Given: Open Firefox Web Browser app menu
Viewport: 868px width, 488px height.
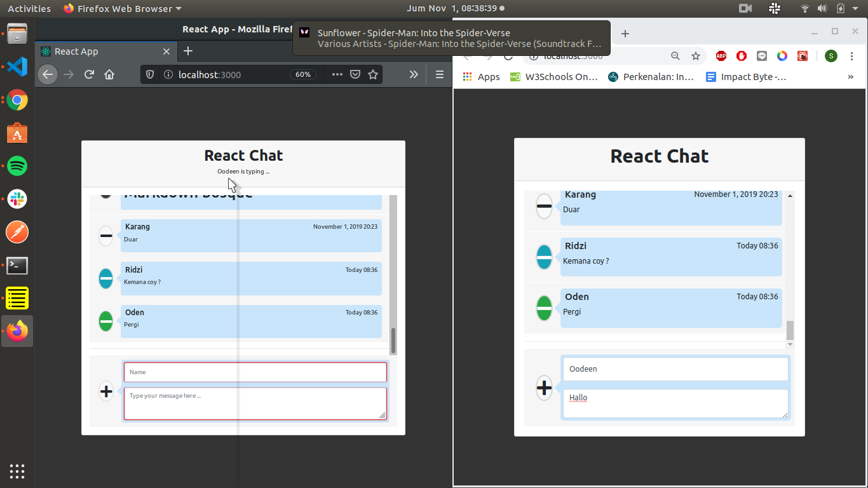Looking at the screenshot, I should point(122,8).
